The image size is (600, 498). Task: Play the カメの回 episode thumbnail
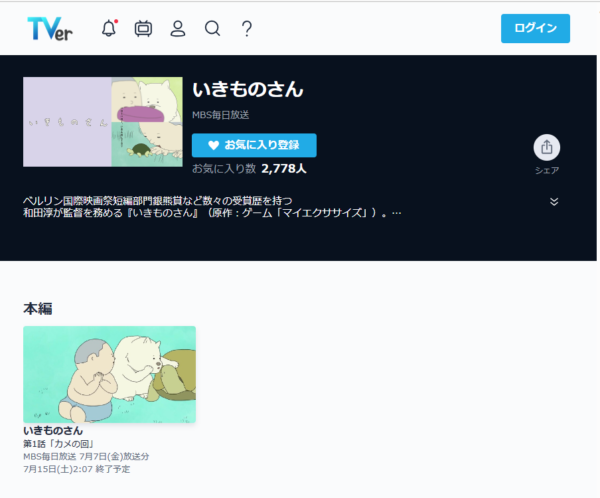[109, 373]
